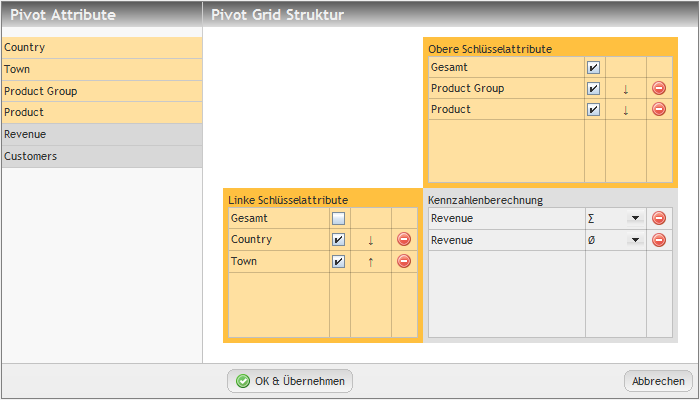700x400 pixels.
Task: Remove the Revenue average measure row
Action: [x=658, y=240]
